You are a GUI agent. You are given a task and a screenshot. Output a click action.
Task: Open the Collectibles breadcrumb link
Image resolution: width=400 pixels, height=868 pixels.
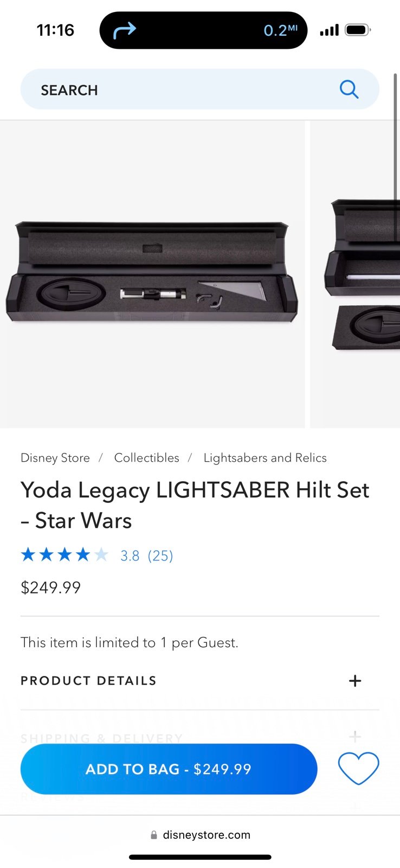point(146,458)
